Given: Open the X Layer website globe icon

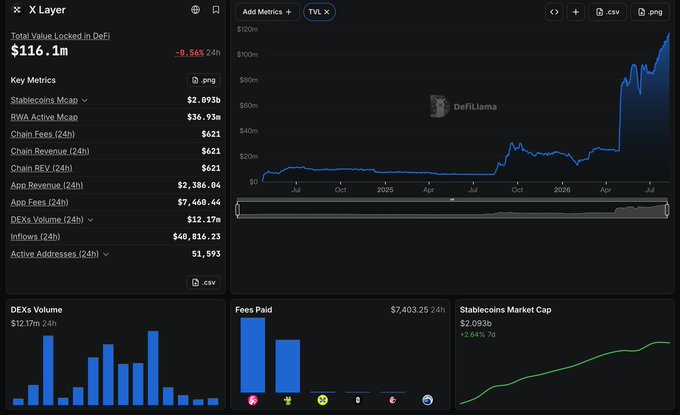Looking at the screenshot, I should [196, 10].
